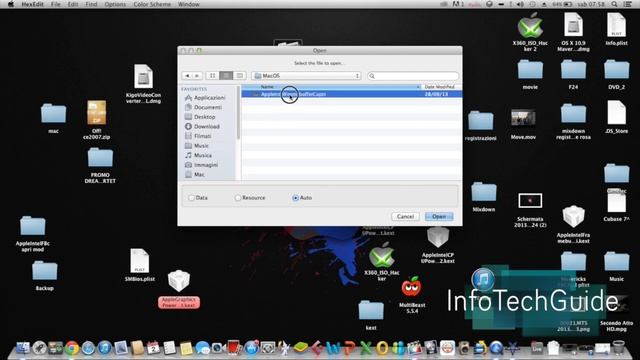Open Google Chrome from the dock
This screenshot has width=640, height=360.
[72, 348]
